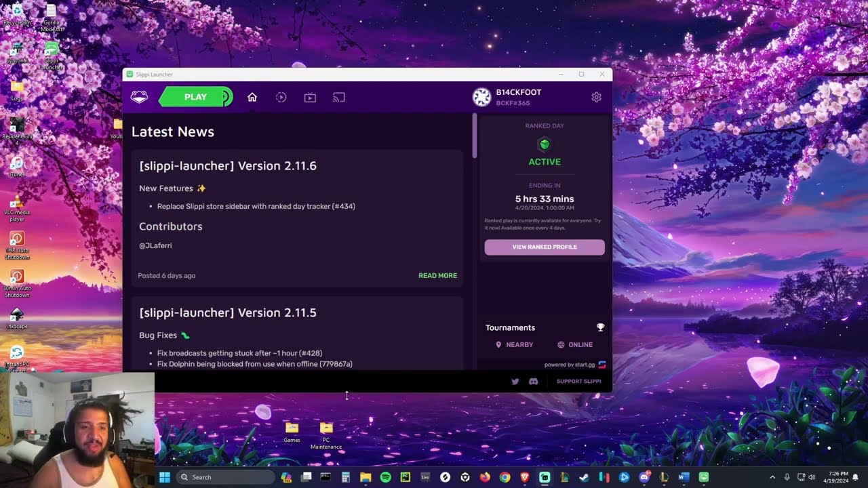Select the Nearby tournaments option
Screen dimensions: 868x488
[515, 345]
